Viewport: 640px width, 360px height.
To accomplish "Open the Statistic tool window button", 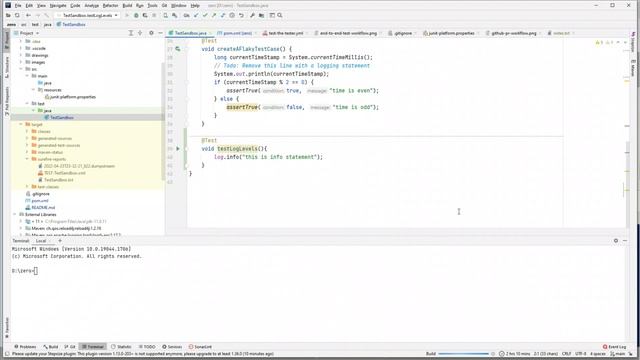I will [x=121, y=347].
